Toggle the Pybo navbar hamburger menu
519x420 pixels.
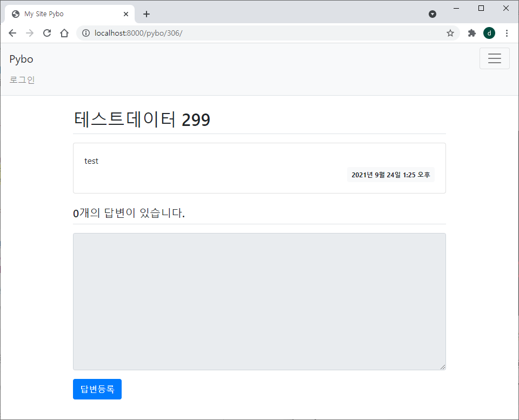494,58
